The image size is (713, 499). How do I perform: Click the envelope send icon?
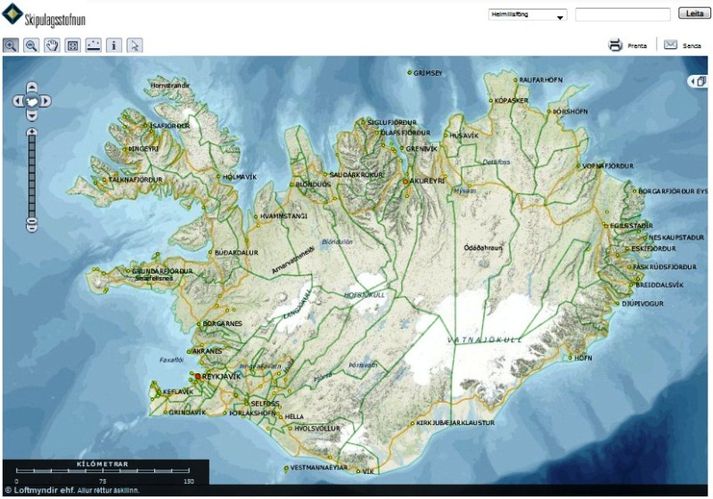tap(671, 45)
